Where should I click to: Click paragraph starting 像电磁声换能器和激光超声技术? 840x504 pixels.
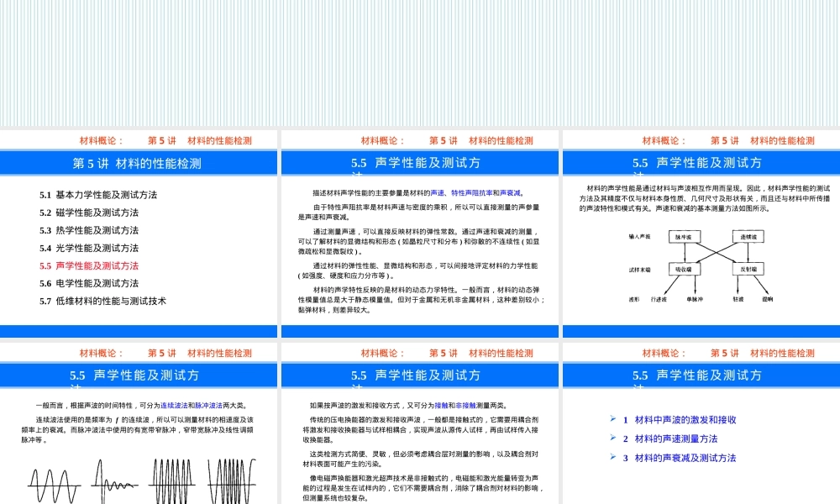(423, 488)
